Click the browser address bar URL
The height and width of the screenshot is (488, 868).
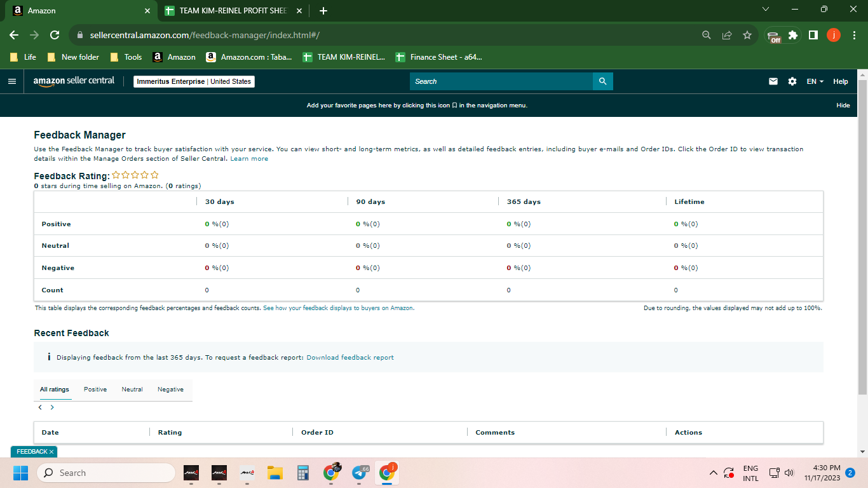[x=205, y=35]
